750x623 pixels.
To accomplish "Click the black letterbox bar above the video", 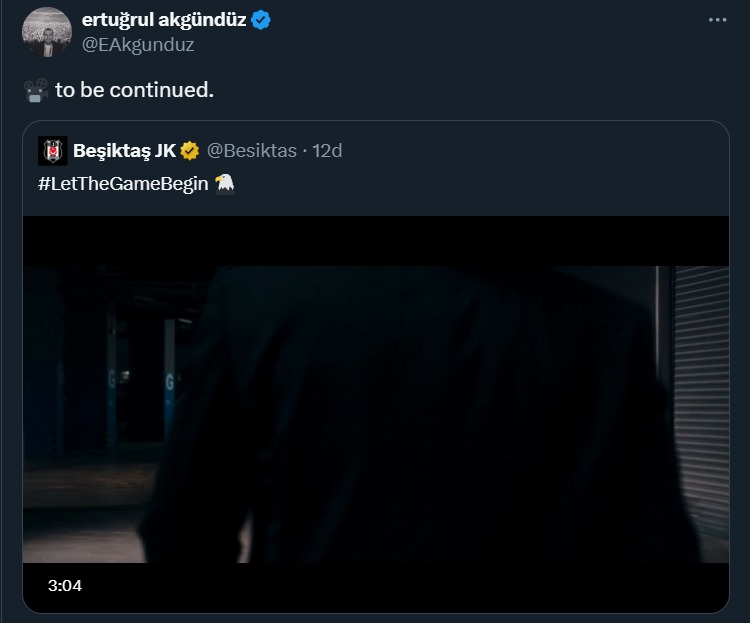I will click(x=376, y=240).
